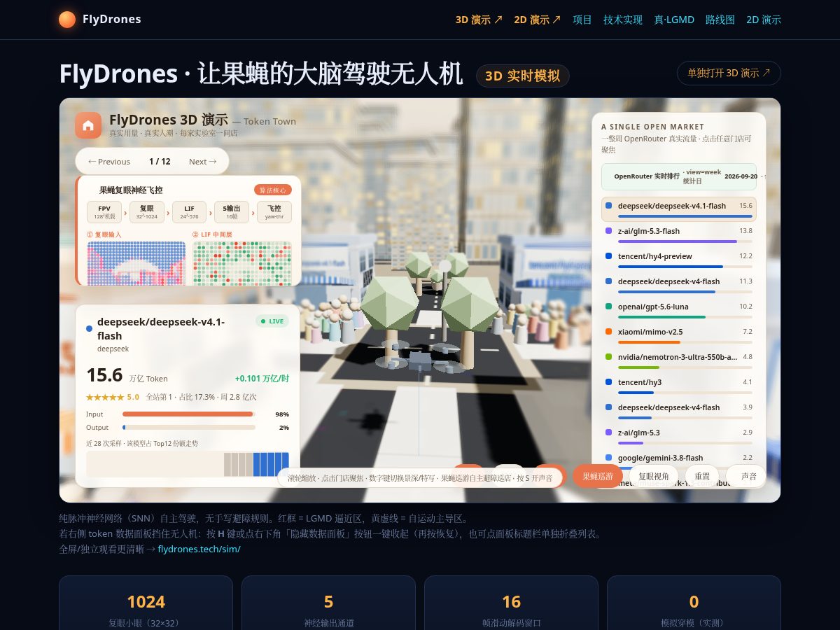Click the 算法核心 tag
840x630 pixels.
[x=273, y=190]
